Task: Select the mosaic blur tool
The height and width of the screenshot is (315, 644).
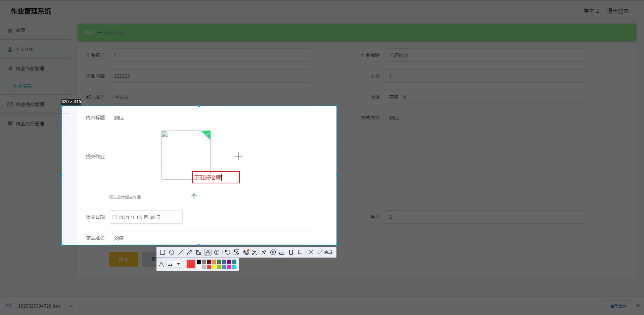Action: 199,252
